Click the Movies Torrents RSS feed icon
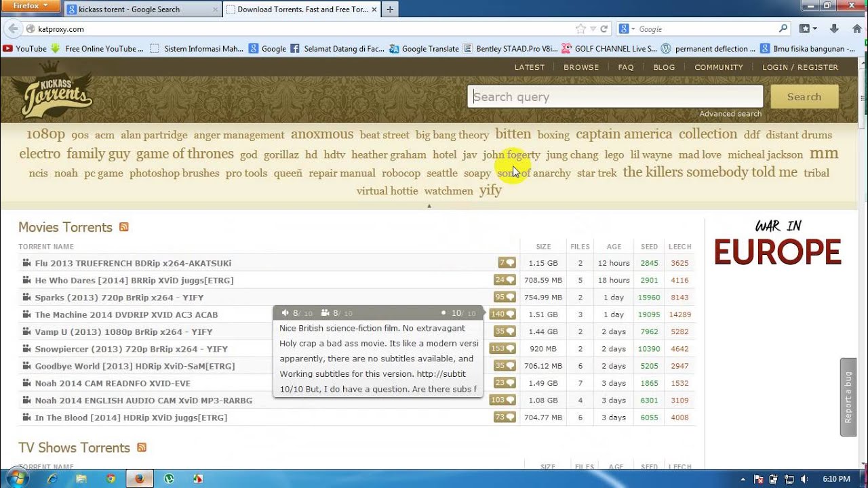Screen dimensions: 868x488 [124, 227]
